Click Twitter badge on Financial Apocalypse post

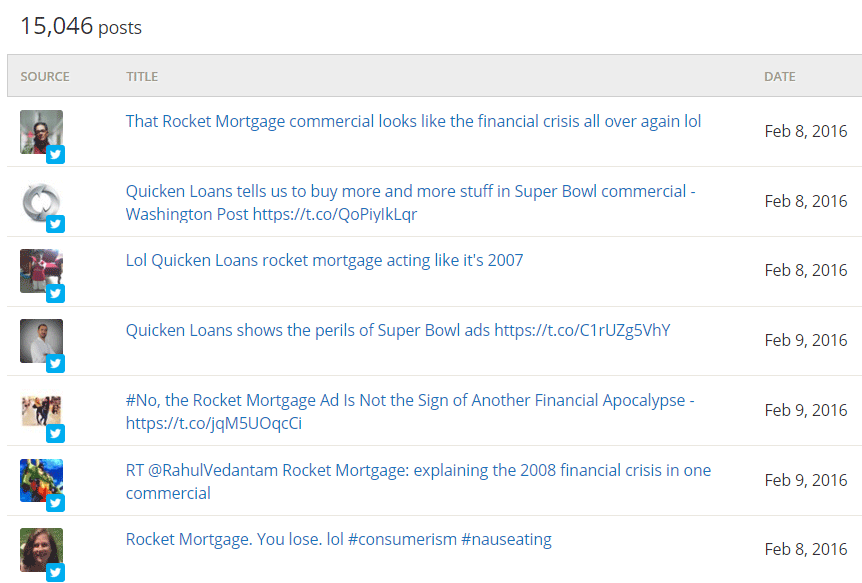coord(55,433)
